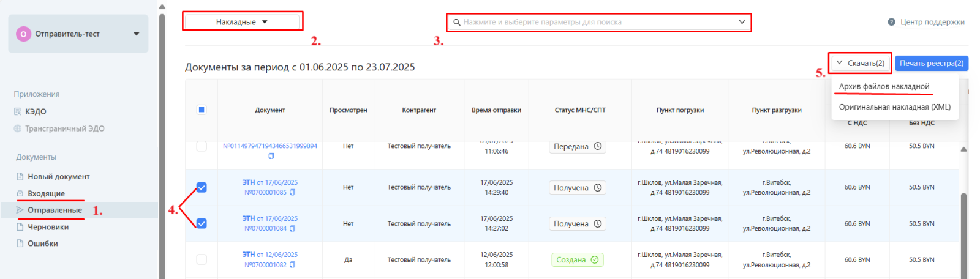Click the Центр поддержки help icon
This screenshot has width=980, height=279.
[892, 22]
